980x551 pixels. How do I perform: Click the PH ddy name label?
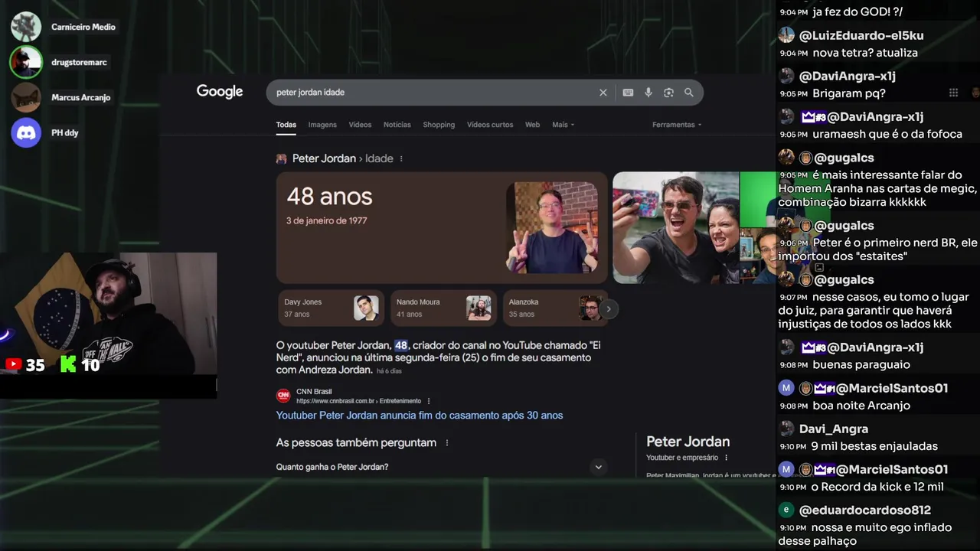(x=65, y=133)
